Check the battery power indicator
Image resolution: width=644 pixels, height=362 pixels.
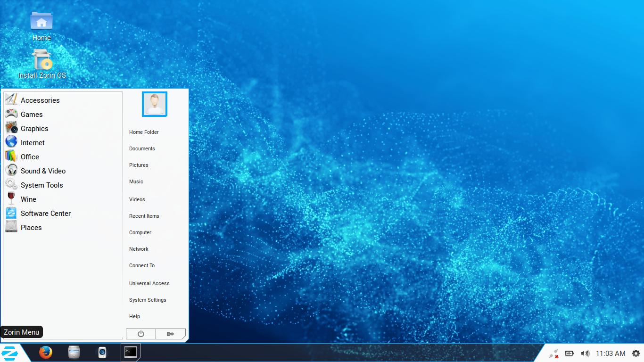pos(570,353)
